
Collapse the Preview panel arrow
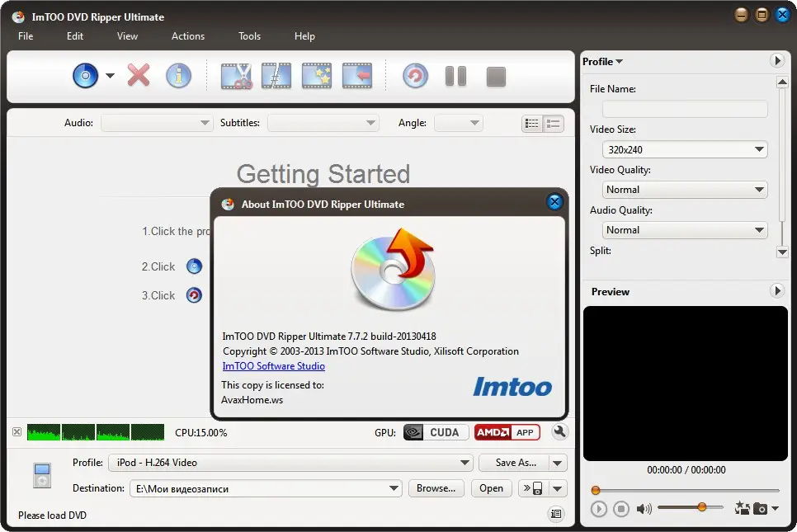[776, 291]
